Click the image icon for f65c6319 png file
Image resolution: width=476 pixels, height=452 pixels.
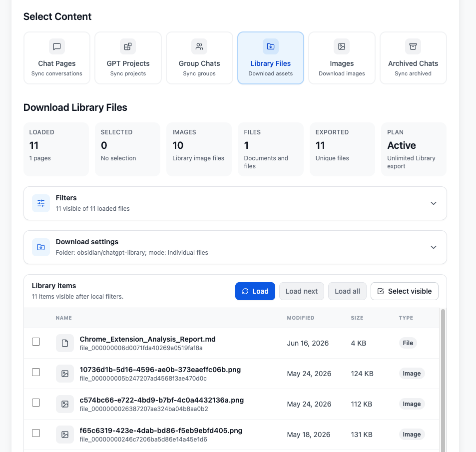(x=65, y=435)
